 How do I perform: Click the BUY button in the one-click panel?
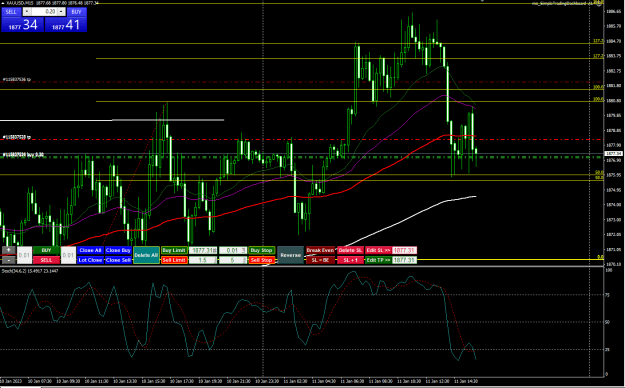[76, 12]
